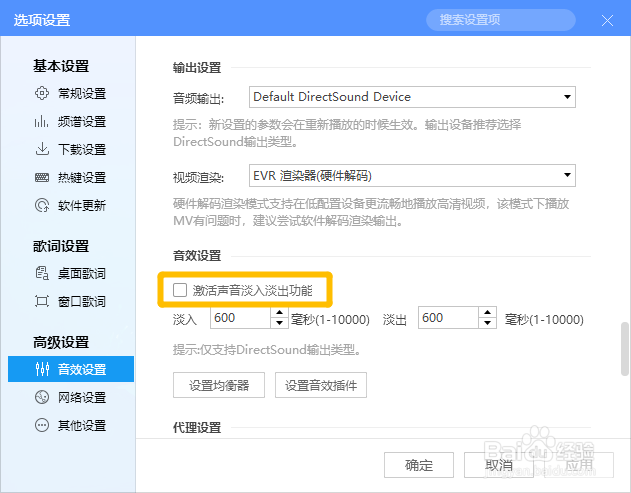Increase the 淡入 value with up arrow

click(x=279, y=313)
